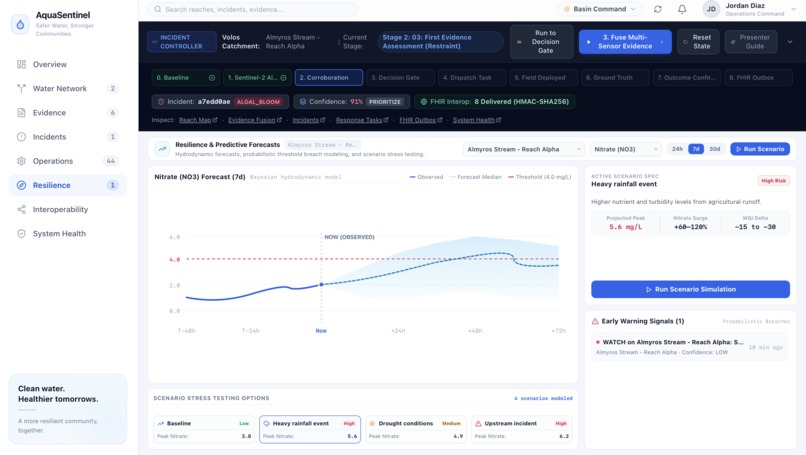Screen dimensions: 806x455
Task: Click the globe icon beside FHIR Interop
Action: click(x=424, y=102)
